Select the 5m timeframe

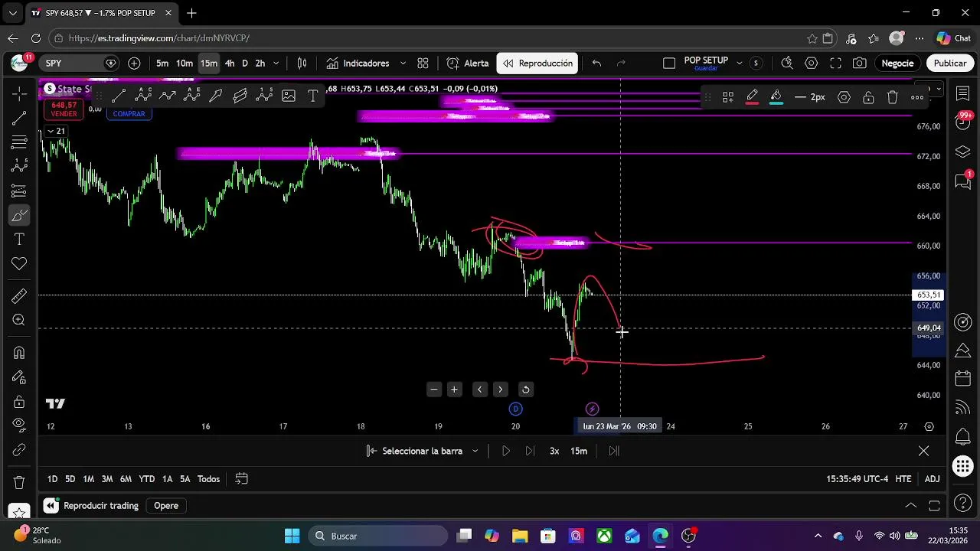coord(162,64)
